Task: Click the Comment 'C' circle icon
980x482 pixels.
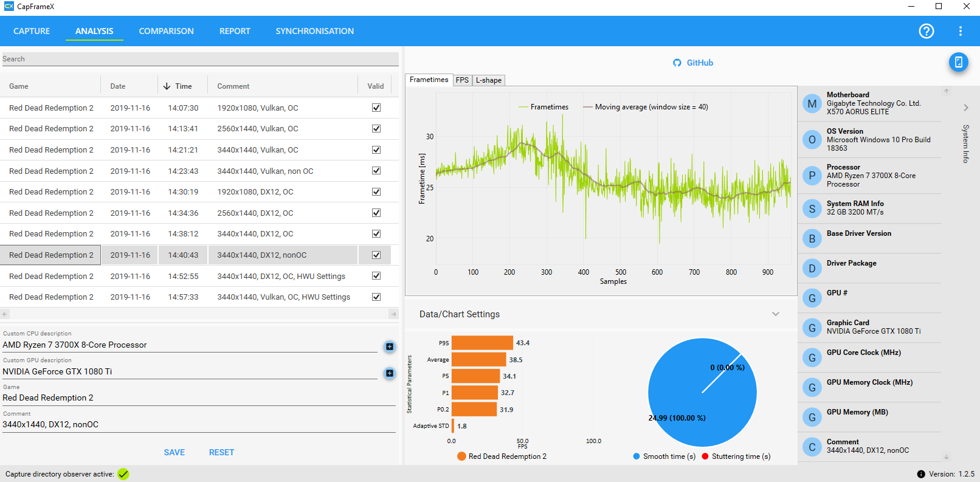Action: [812, 447]
